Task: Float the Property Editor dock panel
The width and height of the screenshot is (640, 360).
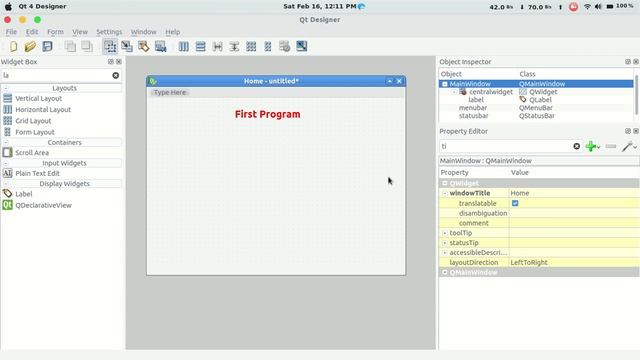Action: 628,131
